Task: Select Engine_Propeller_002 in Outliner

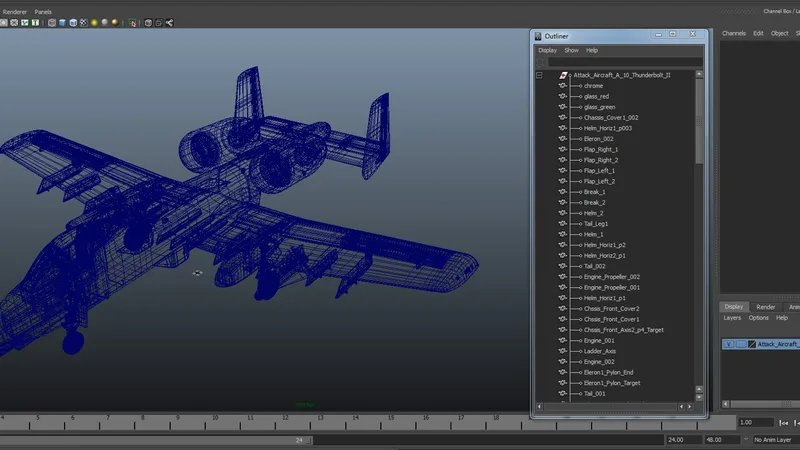Action: [612, 277]
